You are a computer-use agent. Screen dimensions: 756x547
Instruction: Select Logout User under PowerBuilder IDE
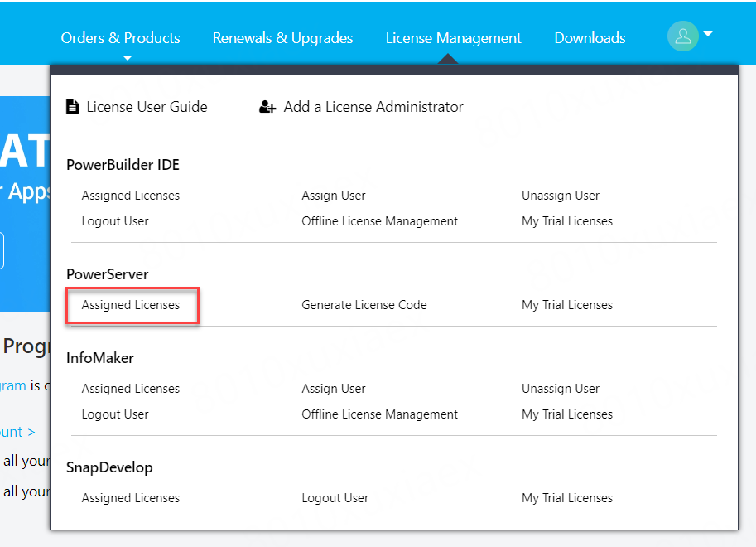115,221
